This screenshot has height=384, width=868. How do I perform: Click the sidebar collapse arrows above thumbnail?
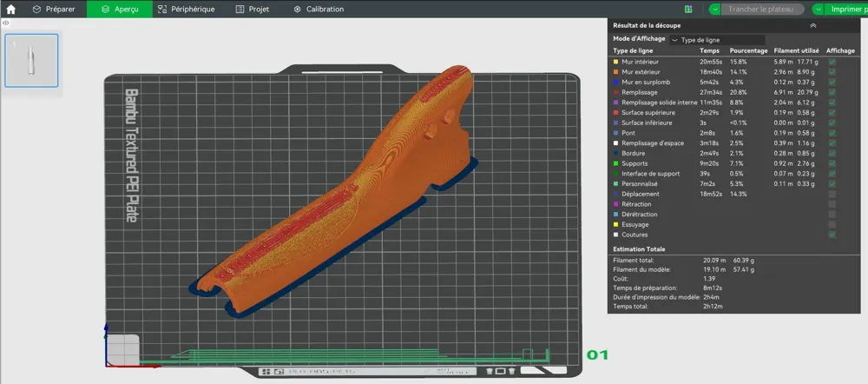click(5, 23)
